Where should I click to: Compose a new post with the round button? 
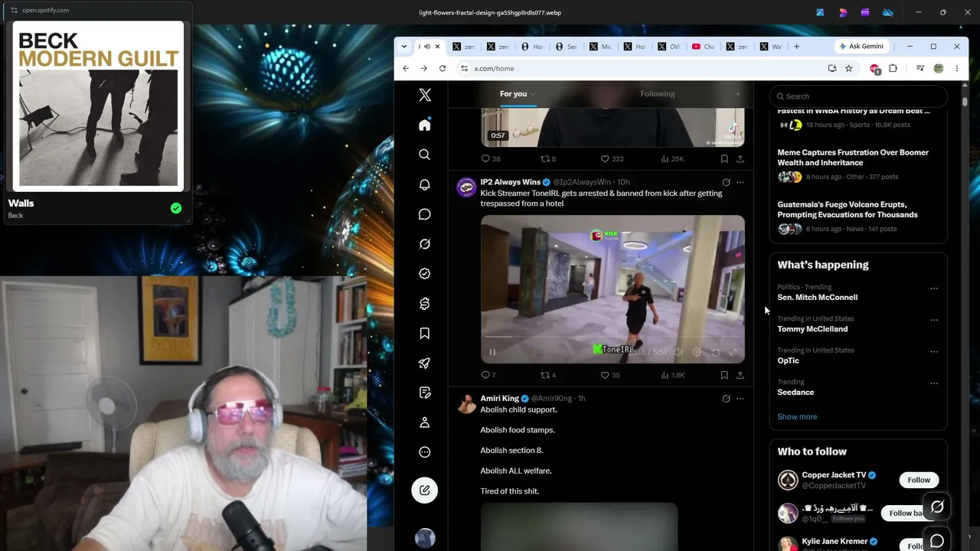pos(425,491)
